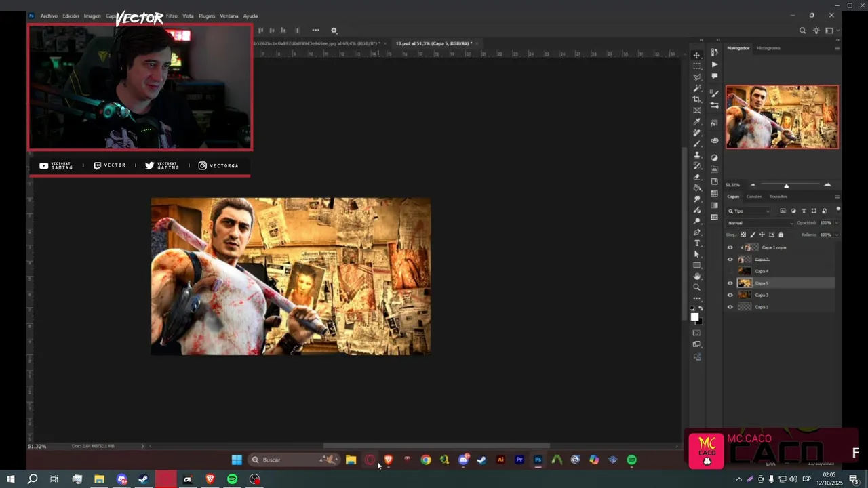Open the Navegador panel options menu
Screen dimensions: 868x488
point(837,48)
